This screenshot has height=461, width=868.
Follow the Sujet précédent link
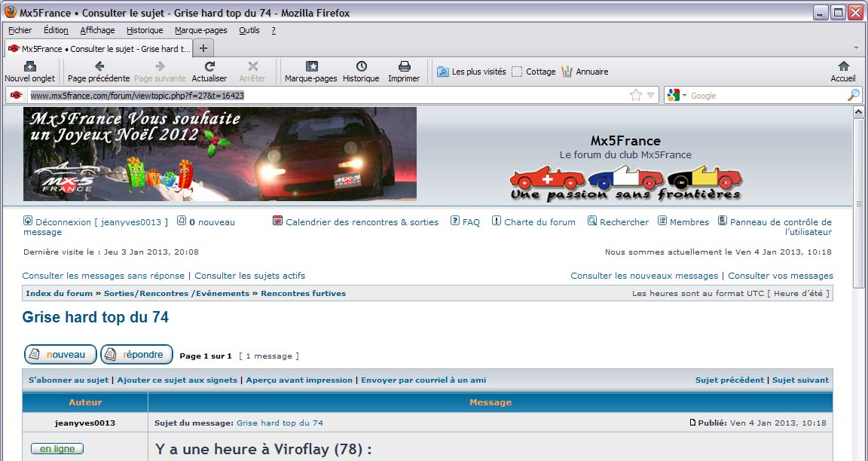tap(729, 380)
